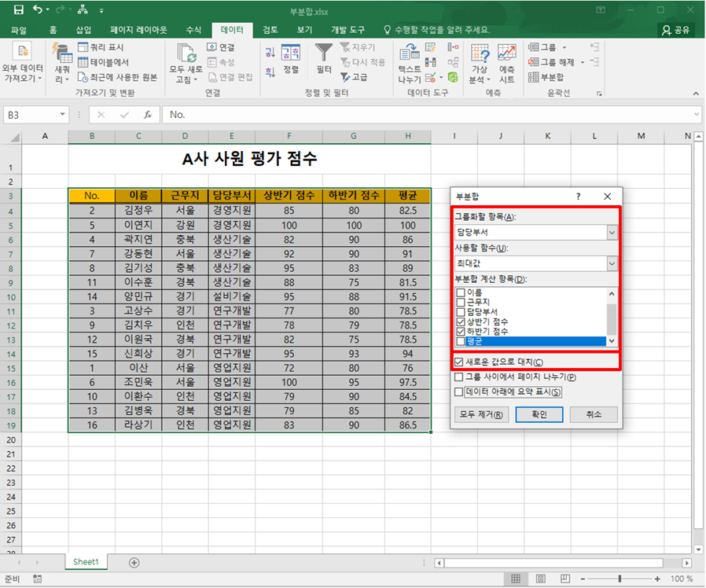Image resolution: width=706 pixels, height=588 pixels.
Task: Open the 파일 tab
Action: pos(19,30)
